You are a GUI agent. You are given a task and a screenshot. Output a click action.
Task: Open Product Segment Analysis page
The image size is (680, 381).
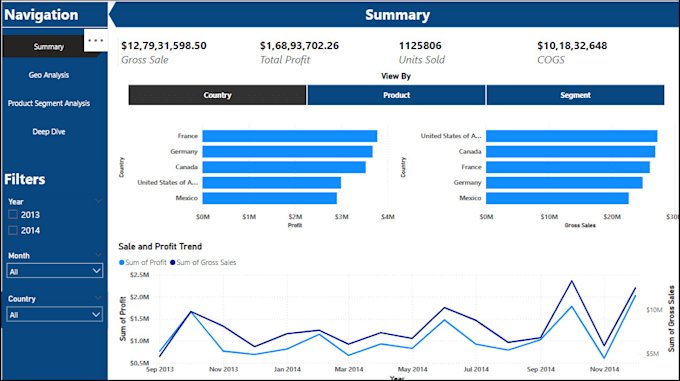coord(49,103)
